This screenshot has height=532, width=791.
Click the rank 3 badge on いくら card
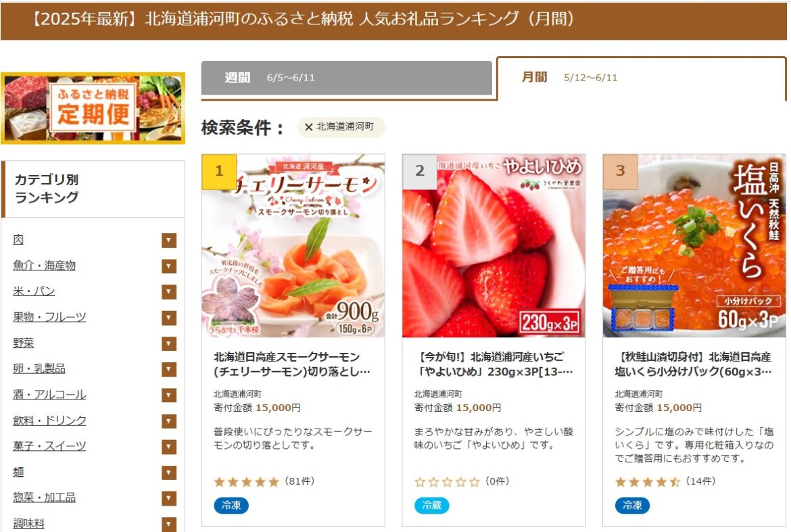[x=621, y=171]
